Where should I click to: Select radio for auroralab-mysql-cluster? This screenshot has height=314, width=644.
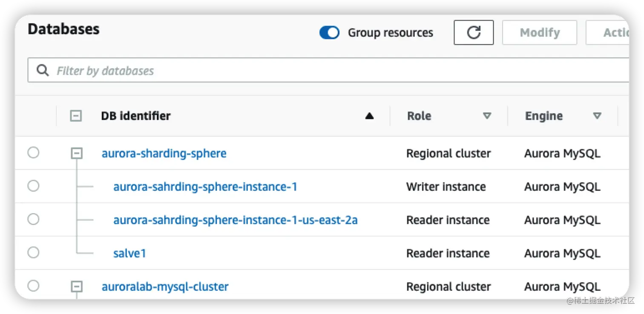[34, 286]
